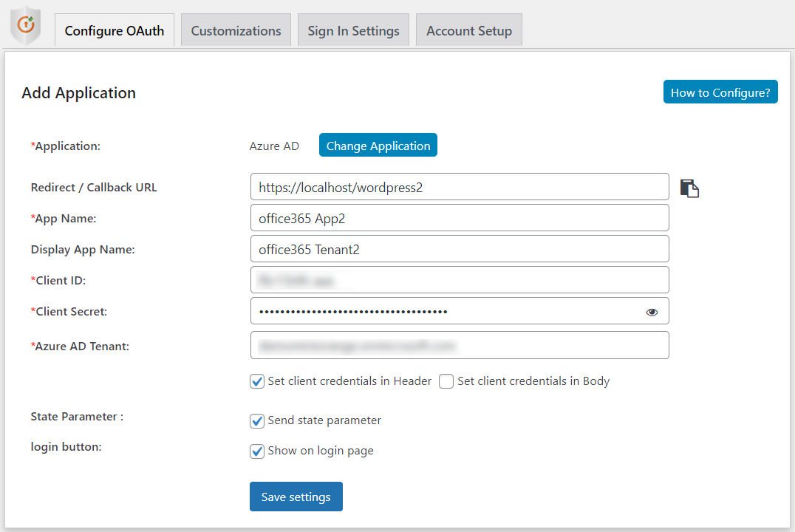Image resolution: width=795 pixels, height=532 pixels.
Task: Copy the Redirect / Callback URL with clipboard icon
Action: tap(689, 188)
